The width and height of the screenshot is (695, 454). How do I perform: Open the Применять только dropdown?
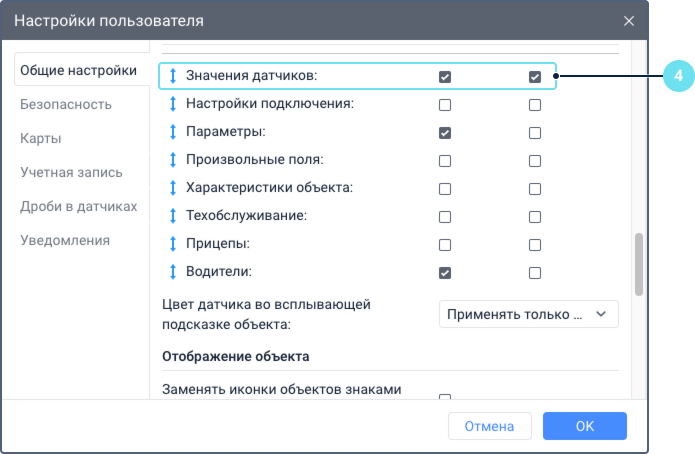pos(528,314)
